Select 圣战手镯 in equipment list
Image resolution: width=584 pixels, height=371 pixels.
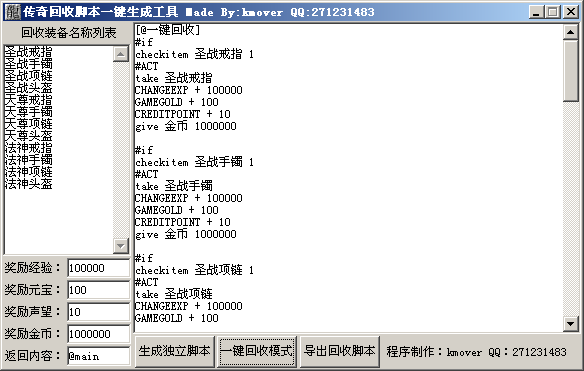pos(28,64)
